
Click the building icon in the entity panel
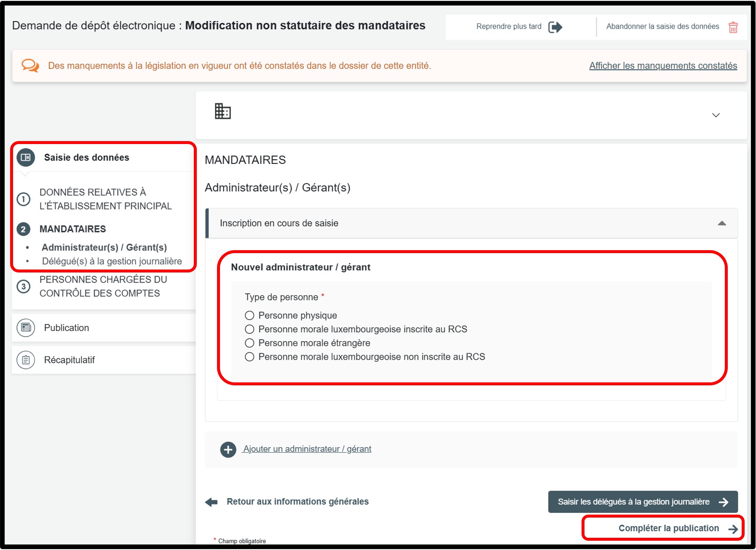223,112
